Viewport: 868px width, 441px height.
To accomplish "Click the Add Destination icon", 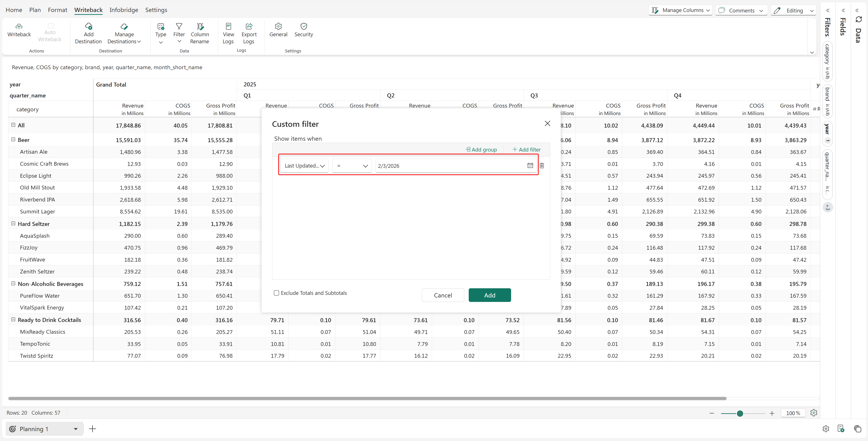I will click(88, 26).
